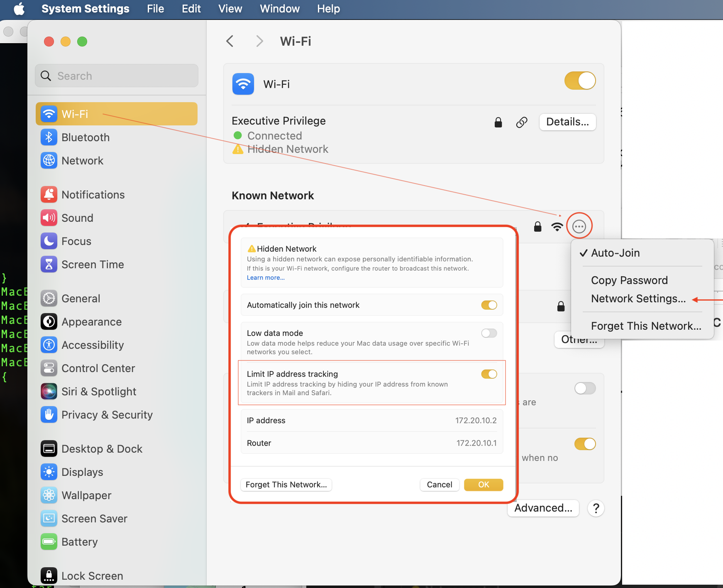This screenshot has width=723, height=588.
Task: Click the Advanced... button
Action: [x=543, y=508]
